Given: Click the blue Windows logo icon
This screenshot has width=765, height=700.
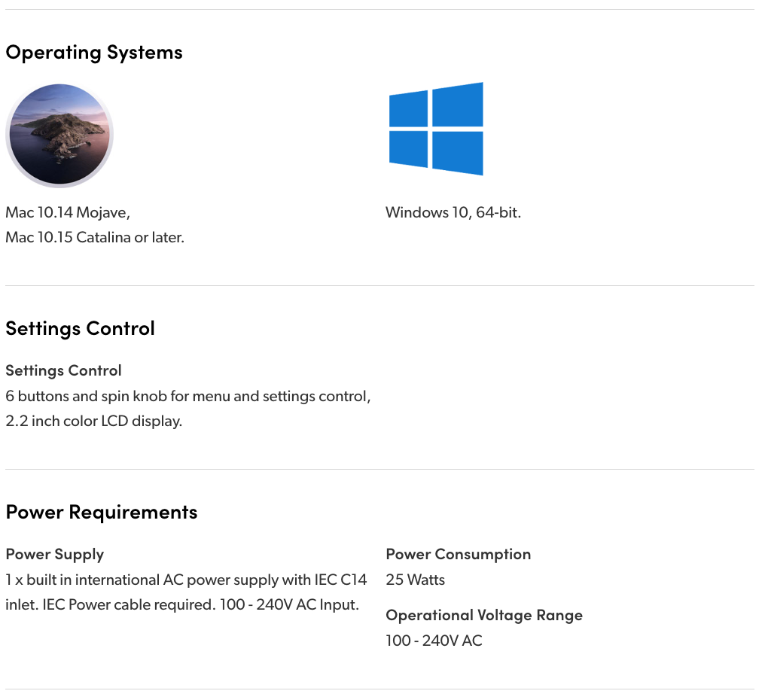Looking at the screenshot, I should click(x=436, y=129).
